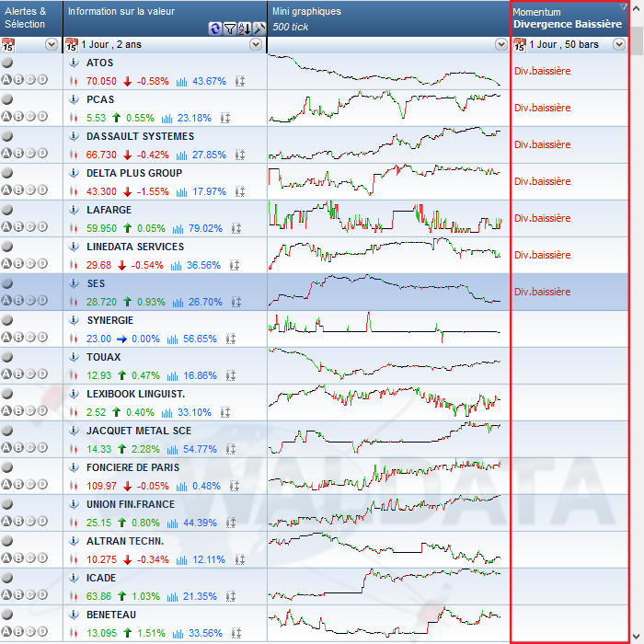
Task: Open the filter funnel tool
Action: (x=230, y=29)
